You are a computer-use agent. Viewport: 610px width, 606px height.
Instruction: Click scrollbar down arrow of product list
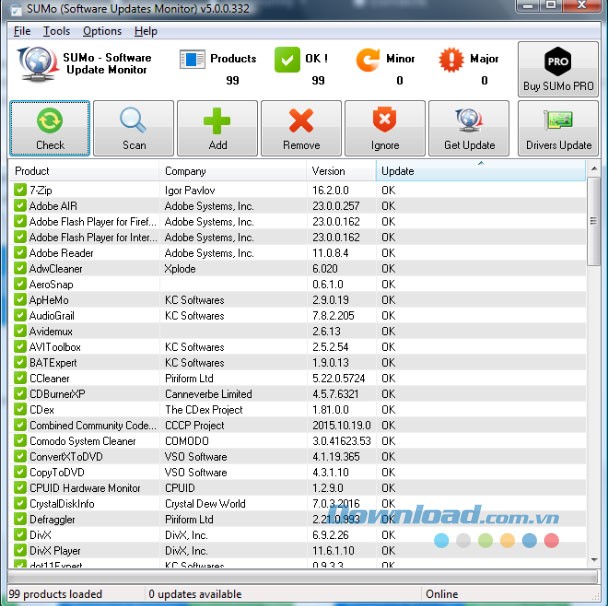pyautogui.click(x=594, y=560)
